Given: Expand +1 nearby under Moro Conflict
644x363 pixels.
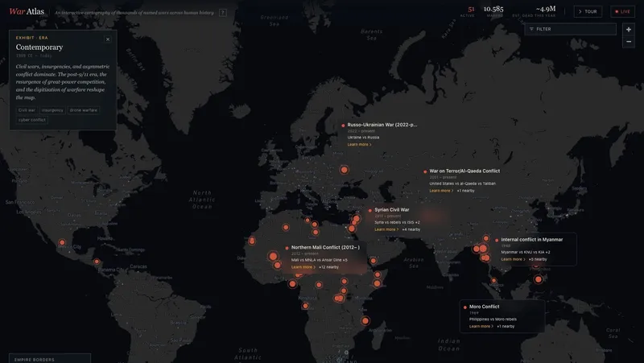Looking at the screenshot, I should click(x=506, y=327).
